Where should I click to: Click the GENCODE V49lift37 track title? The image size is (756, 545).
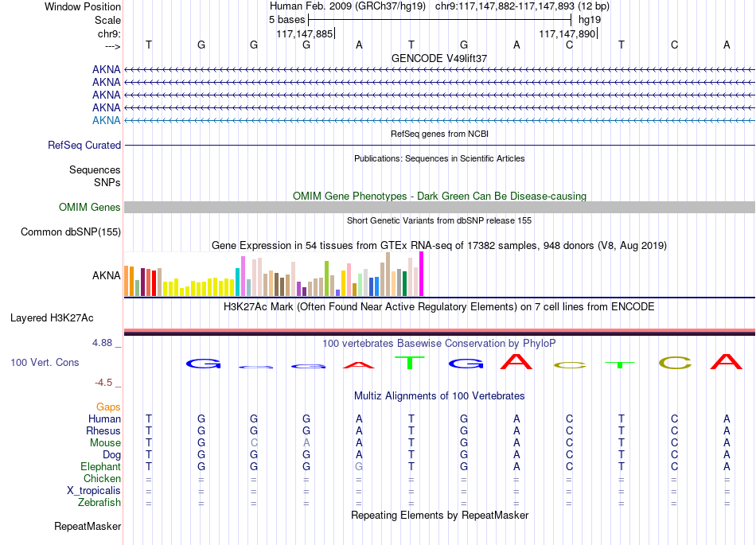tap(439, 58)
